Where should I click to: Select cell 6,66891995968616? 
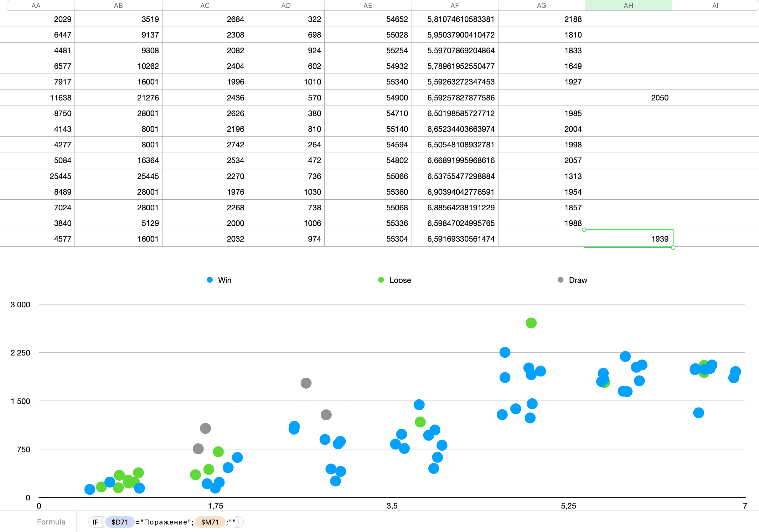click(455, 160)
